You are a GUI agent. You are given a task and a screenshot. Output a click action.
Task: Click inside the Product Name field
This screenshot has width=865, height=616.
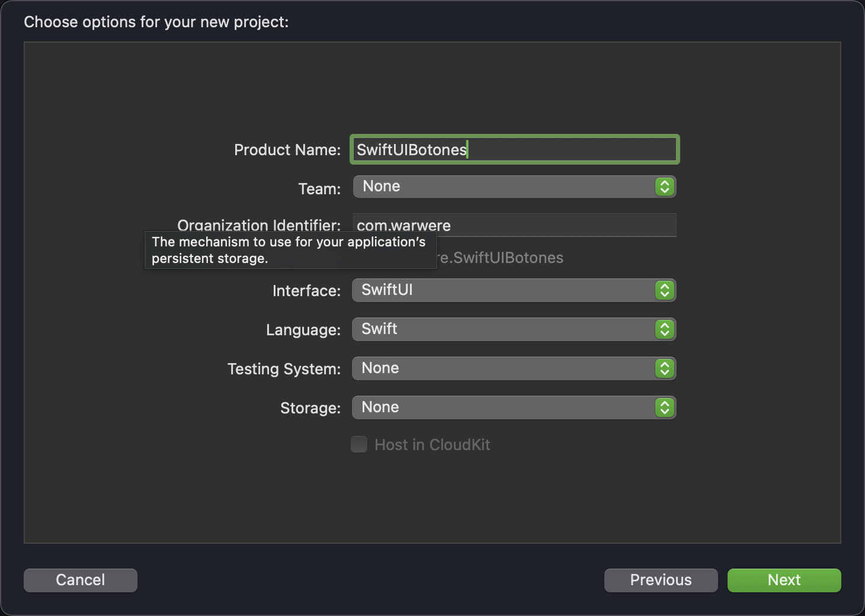coord(514,149)
